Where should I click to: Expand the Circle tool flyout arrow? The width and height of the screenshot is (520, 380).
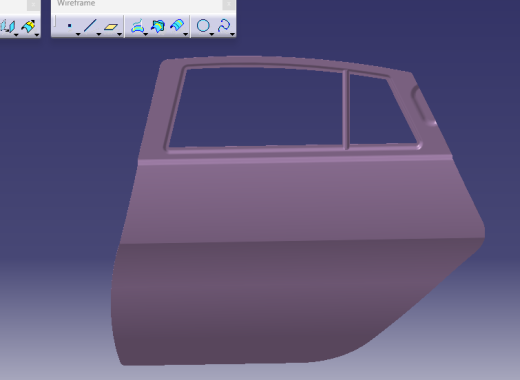pos(212,34)
